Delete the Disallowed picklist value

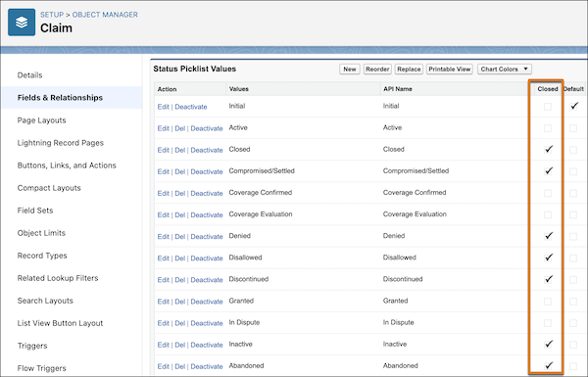180,259
